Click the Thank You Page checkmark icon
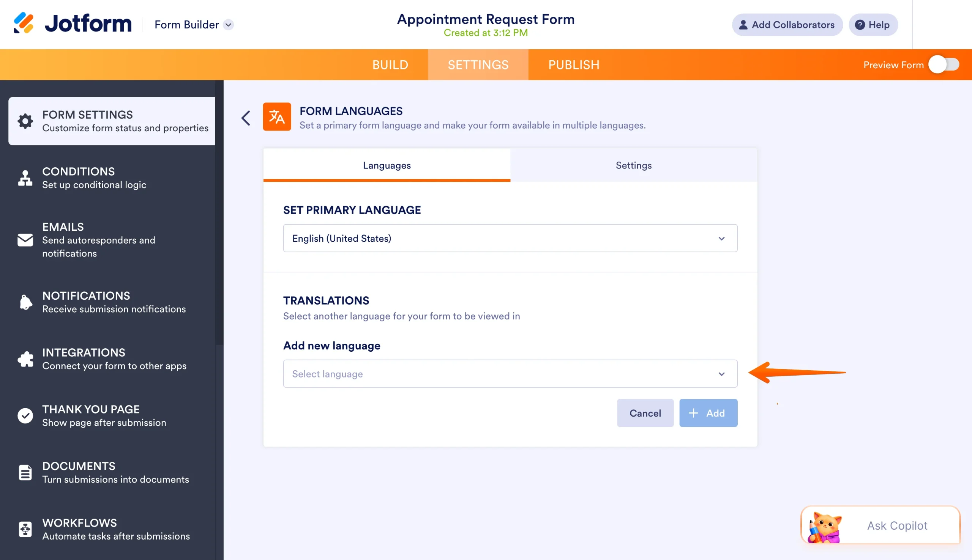The width and height of the screenshot is (972, 560). (x=25, y=415)
